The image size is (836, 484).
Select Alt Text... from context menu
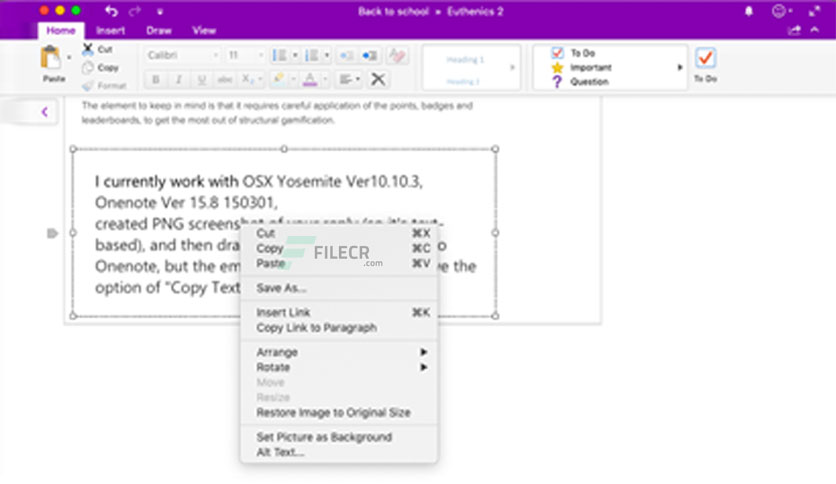[x=339, y=452]
